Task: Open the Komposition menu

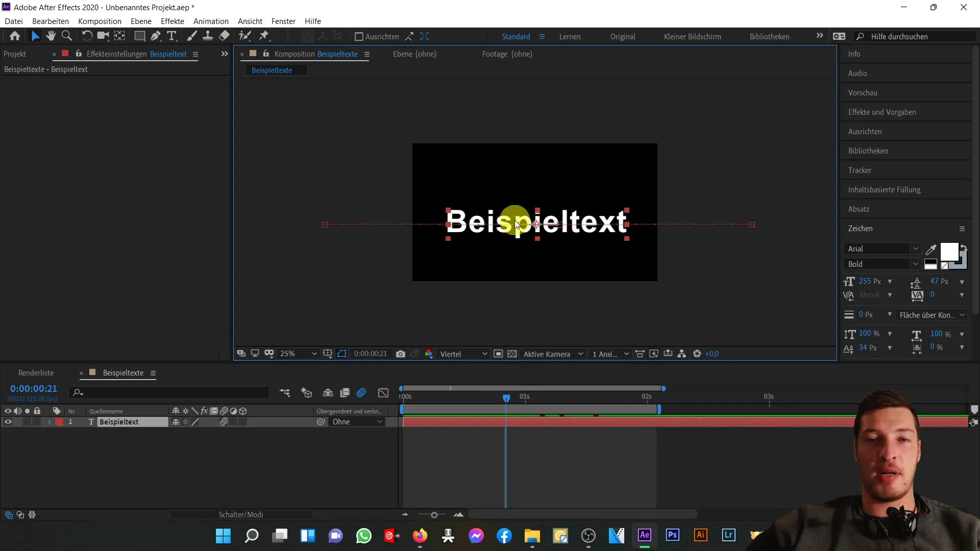Action: pyautogui.click(x=100, y=21)
